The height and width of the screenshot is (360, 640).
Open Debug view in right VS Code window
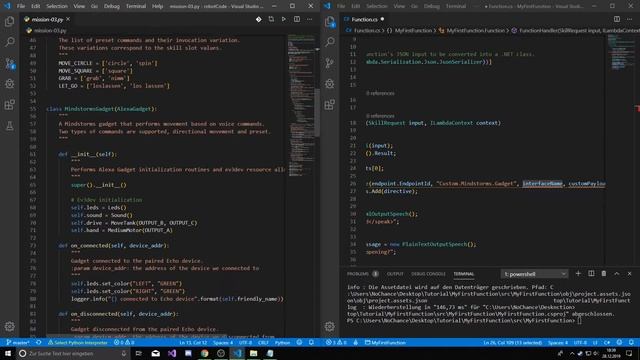[x=330, y=84]
